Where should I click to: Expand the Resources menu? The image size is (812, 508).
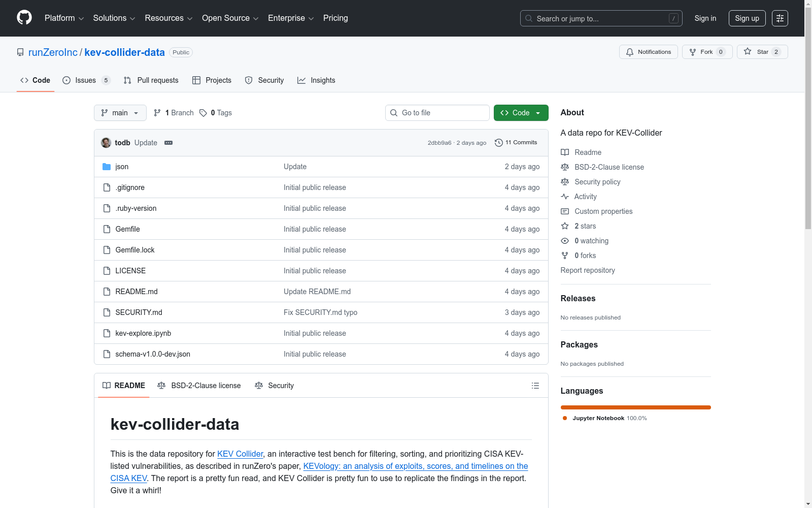[x=168, y=18]
